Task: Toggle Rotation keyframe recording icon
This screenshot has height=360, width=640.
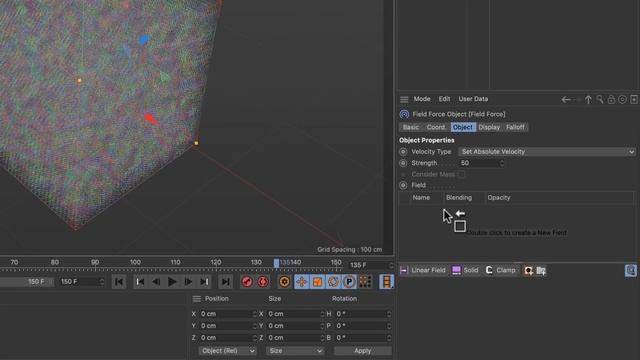Action: [333, 282]
